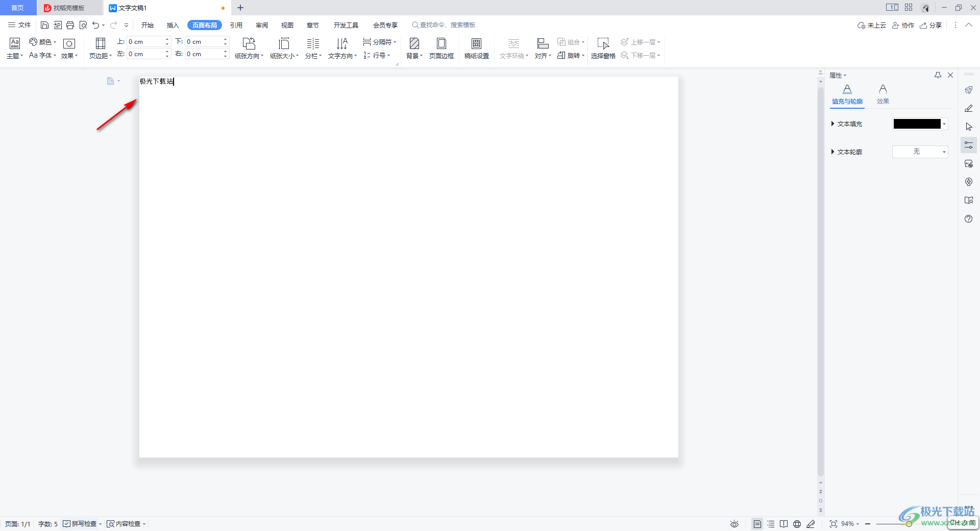Collapse the ribbon with the chevron
This screenshot has height=531, width=980.
click(969, 25)
